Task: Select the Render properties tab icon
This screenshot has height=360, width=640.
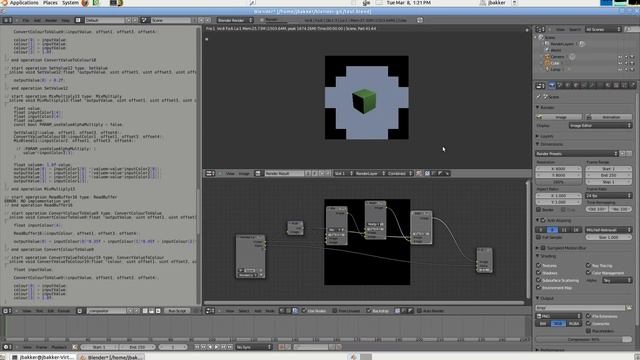Action: pyautogui.click(x=552, y=85)
